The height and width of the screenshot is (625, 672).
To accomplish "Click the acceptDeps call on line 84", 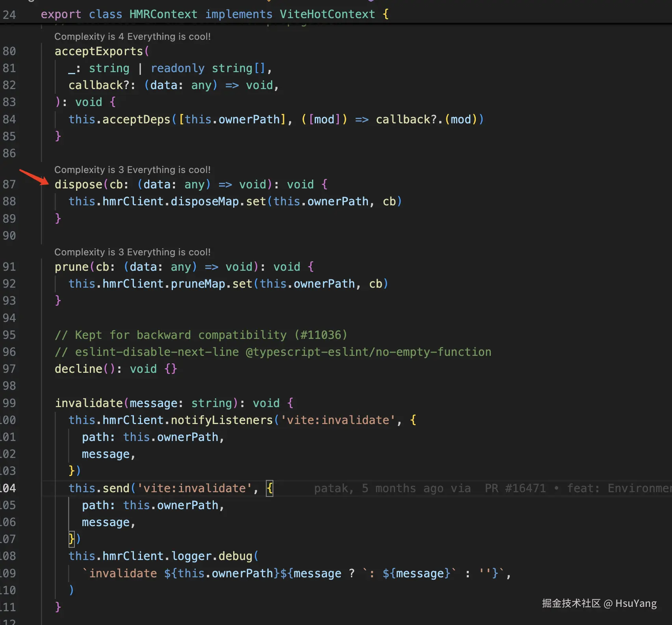I will click(136, 119).
